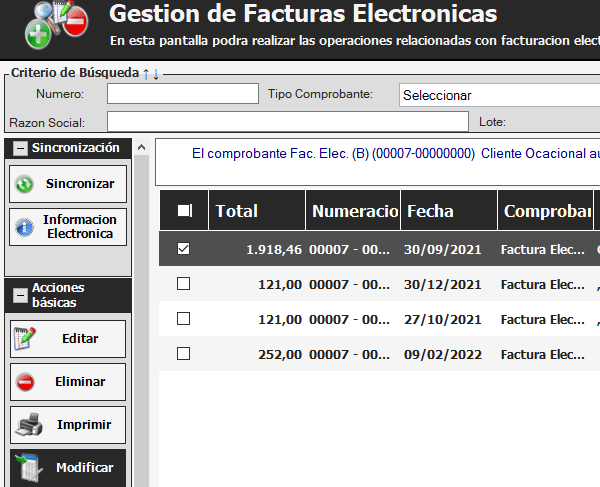The image size is (600, 487).
Task: Collapse the Sincronización panel section
Action: [x=20, y=149]
